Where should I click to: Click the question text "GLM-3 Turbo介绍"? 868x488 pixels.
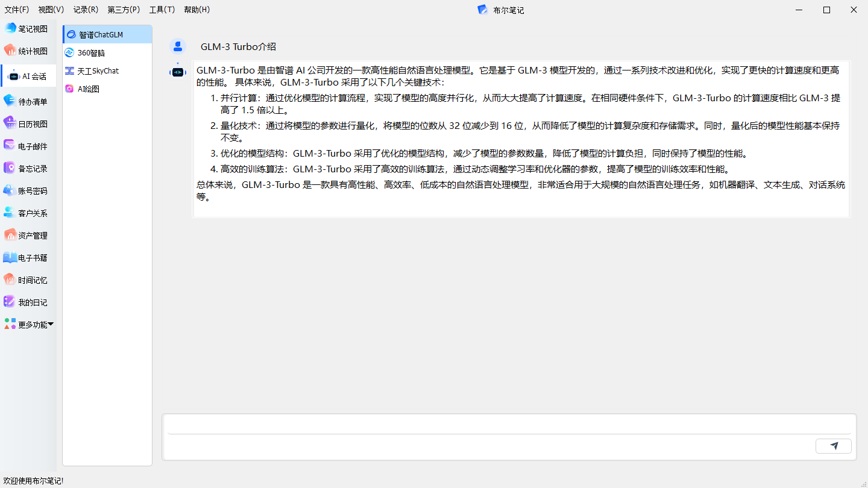click(239, 47)
